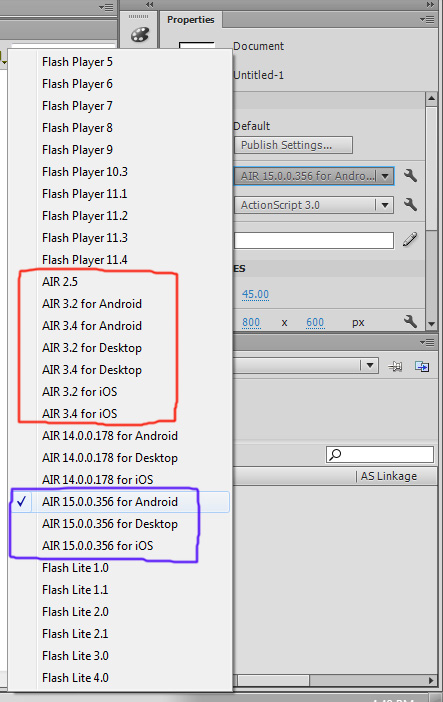The image size is (443, 702).
Task: Switch to the Properties tab
Action: point(191,20)
